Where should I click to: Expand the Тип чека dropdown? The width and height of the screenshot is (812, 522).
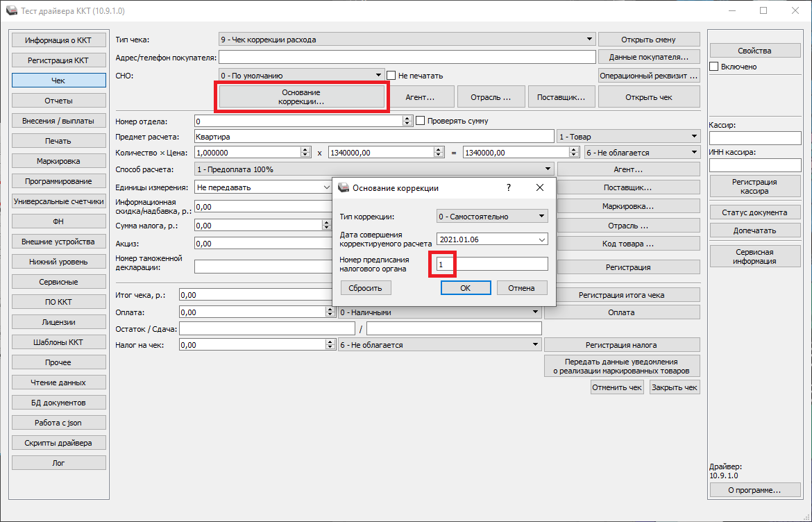point(589,40)
